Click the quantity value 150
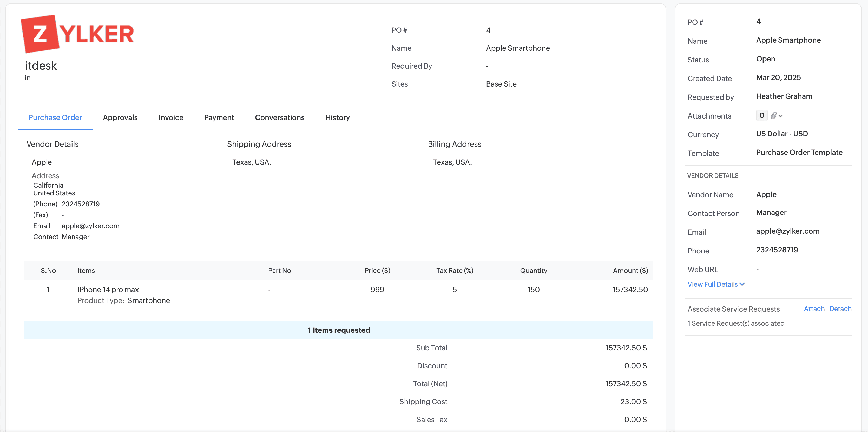The width and height of the screenshot is (868, 432). pyautogui.click(x=533, y=290)
